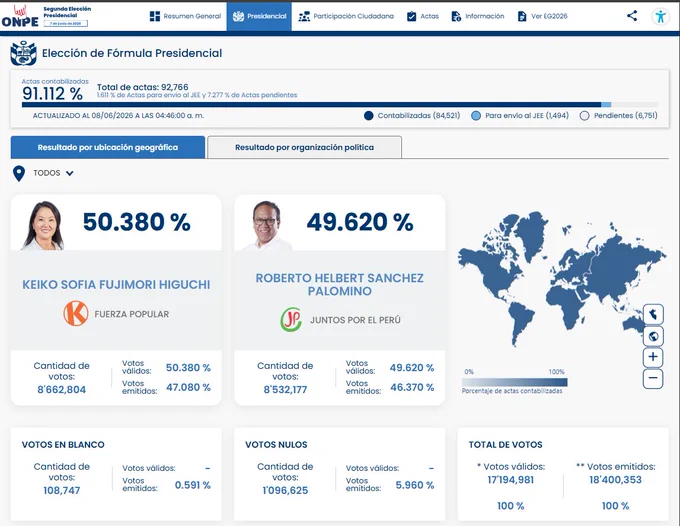The width and height of the screenshot is (680, 526).
Task: Open Participación Ciudadana section
Action: click(346, 16)
